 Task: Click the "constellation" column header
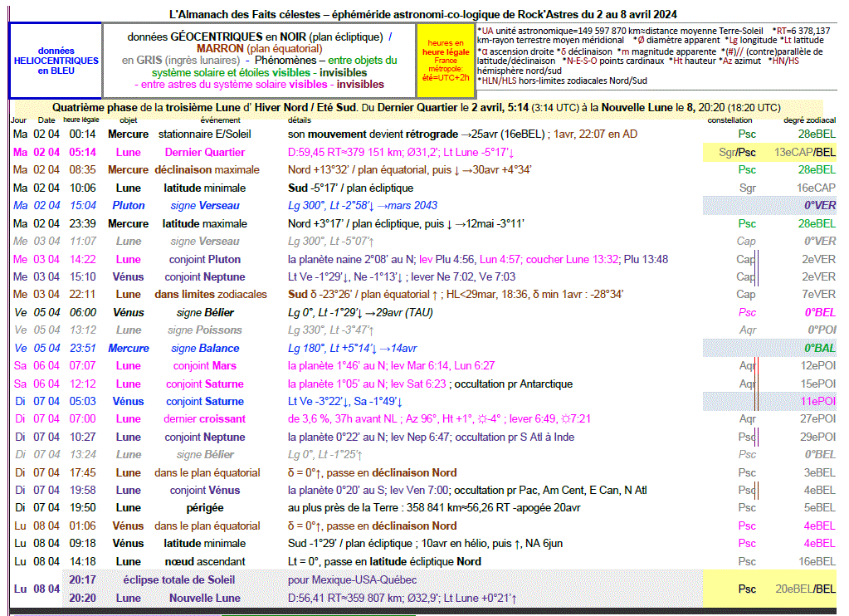click(x=729, y=120)
